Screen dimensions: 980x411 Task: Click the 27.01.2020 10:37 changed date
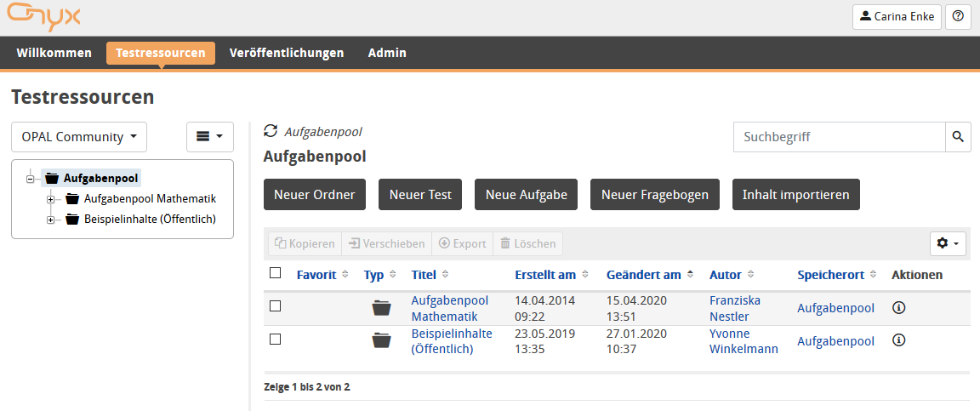pos(636,341)
